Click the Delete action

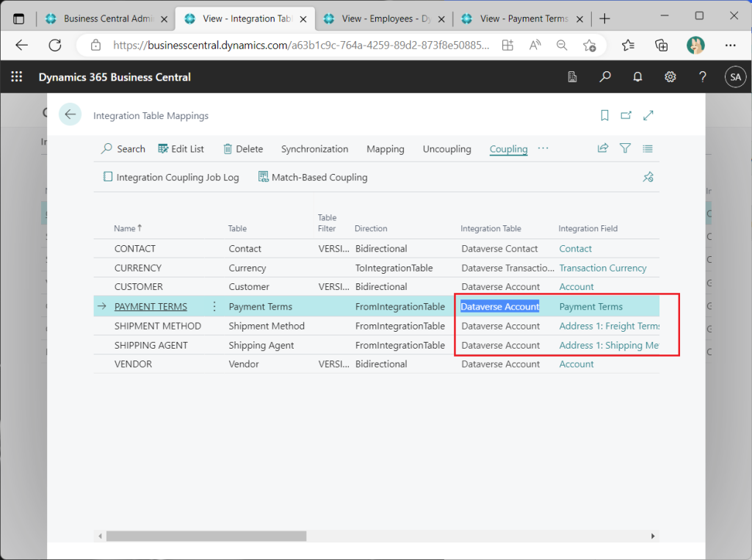coord(243,149)
